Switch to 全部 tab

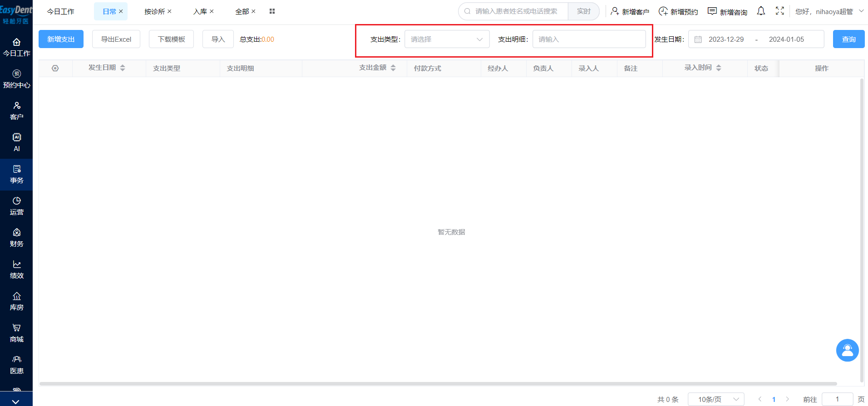tap(242, 11)
